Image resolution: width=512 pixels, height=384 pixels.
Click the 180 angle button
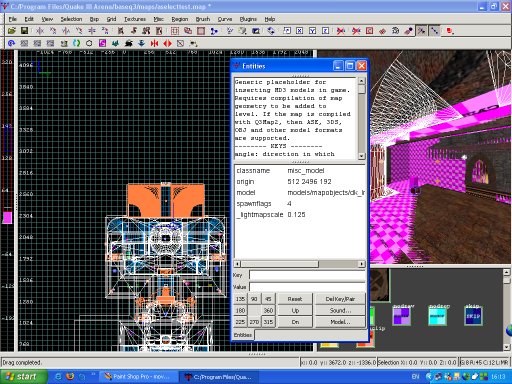point(240,310)
